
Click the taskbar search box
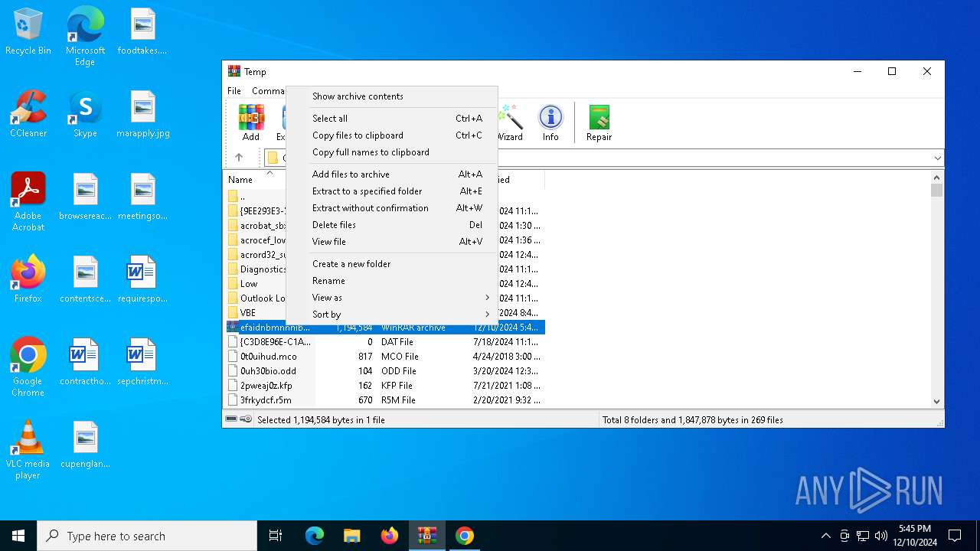coord(147,536)
